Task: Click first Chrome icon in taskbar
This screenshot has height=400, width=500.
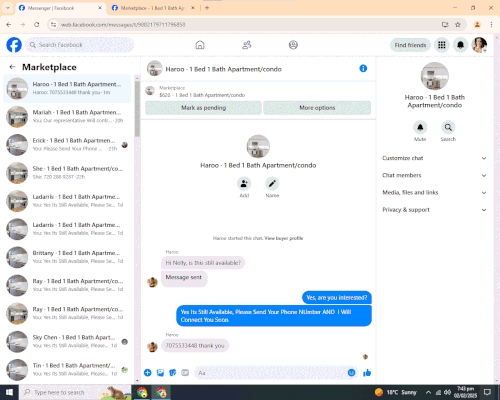Action: click(142, 392)
